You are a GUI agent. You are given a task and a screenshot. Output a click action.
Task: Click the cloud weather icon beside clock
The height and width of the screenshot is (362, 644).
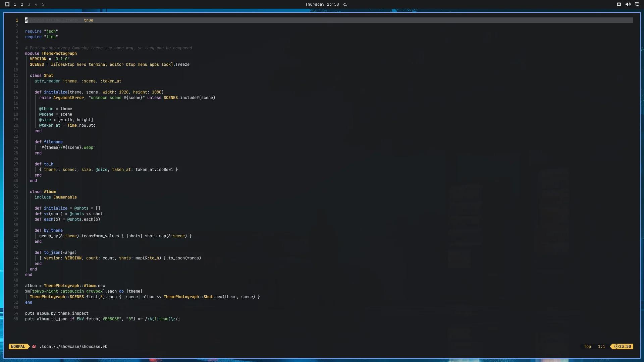point(345,4)
